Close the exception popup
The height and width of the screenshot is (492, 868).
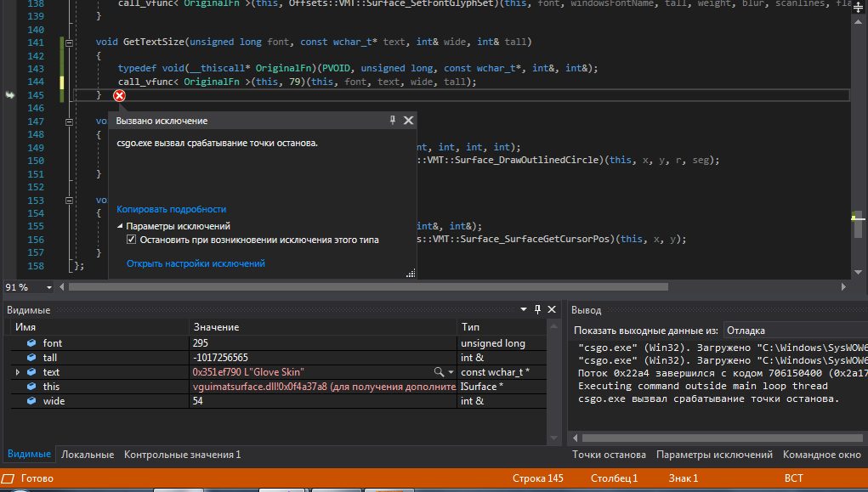(x=408, y=121)
